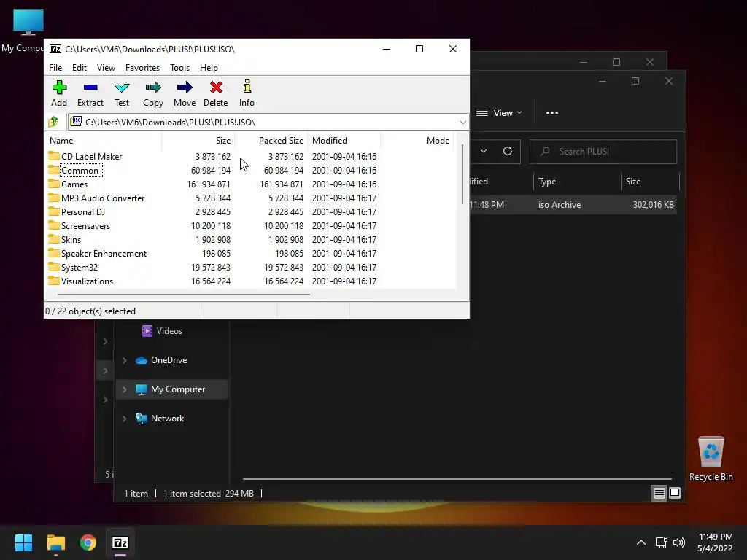This screenshot has width=747, height=560.
Task: Click the Extract toolbar icon
Action: pyautogui.click(x=90, y=93)
